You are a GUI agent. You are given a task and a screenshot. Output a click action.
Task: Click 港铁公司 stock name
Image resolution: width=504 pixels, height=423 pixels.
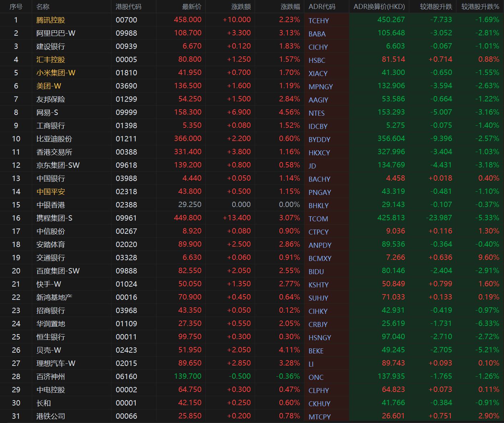(x=51, y=416)
